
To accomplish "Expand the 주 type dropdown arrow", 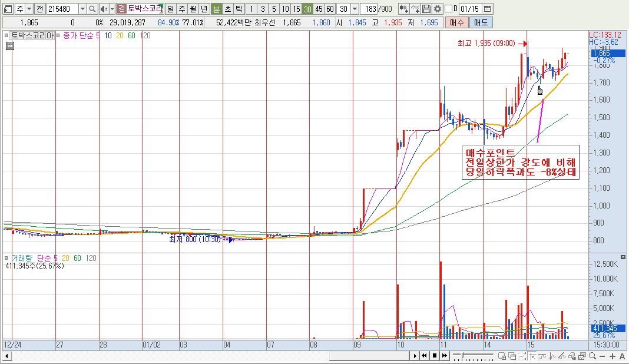I will (x=28, y=9).
